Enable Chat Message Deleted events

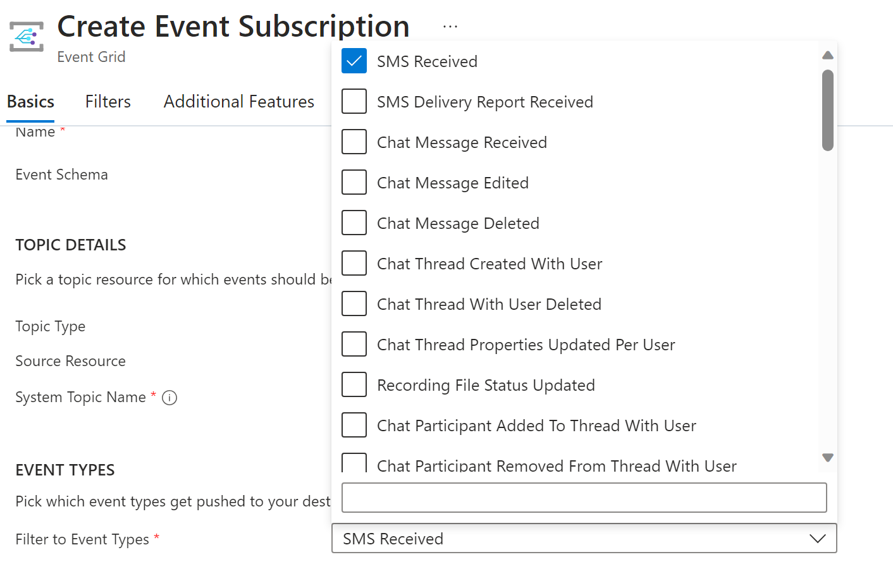pyautogui.click(x=354, y=223)
